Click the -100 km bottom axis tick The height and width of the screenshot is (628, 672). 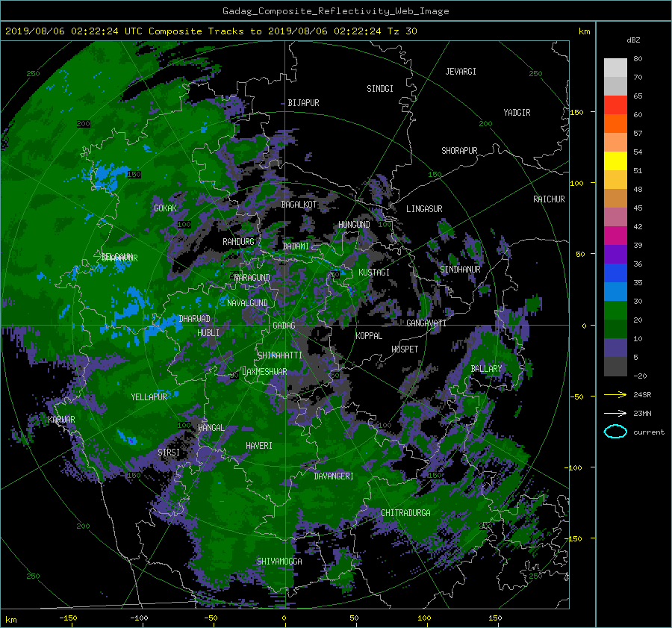(x=139, y=618)
